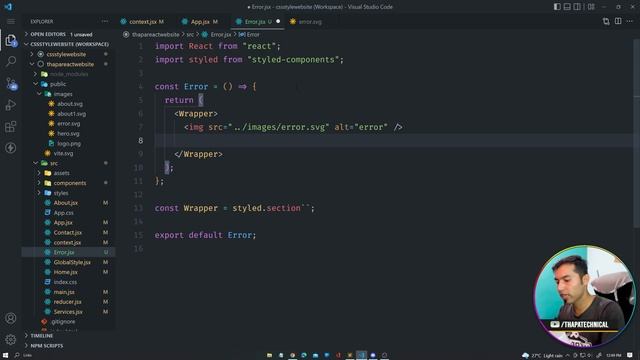Screen dimensions: 640x360
Task: Toggle secondary side bar layout icon
Action: [x=577, y=7]
